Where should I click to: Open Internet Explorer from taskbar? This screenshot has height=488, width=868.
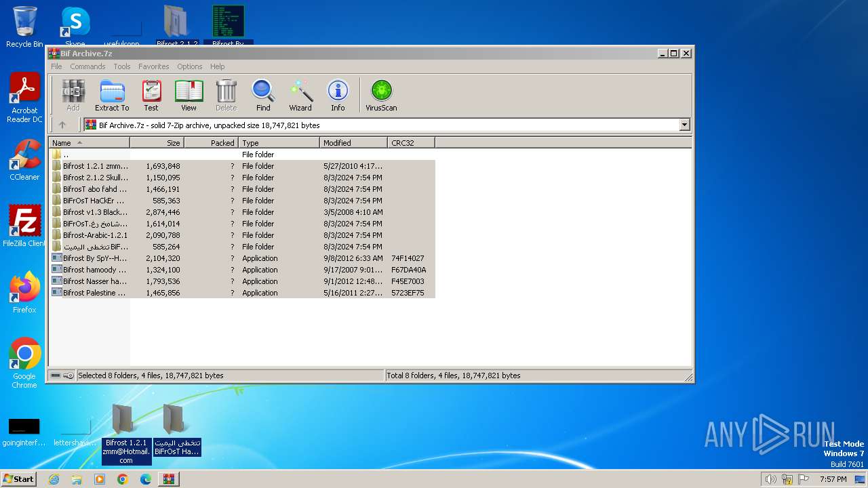pyautogui.click(x=54, y=479)
